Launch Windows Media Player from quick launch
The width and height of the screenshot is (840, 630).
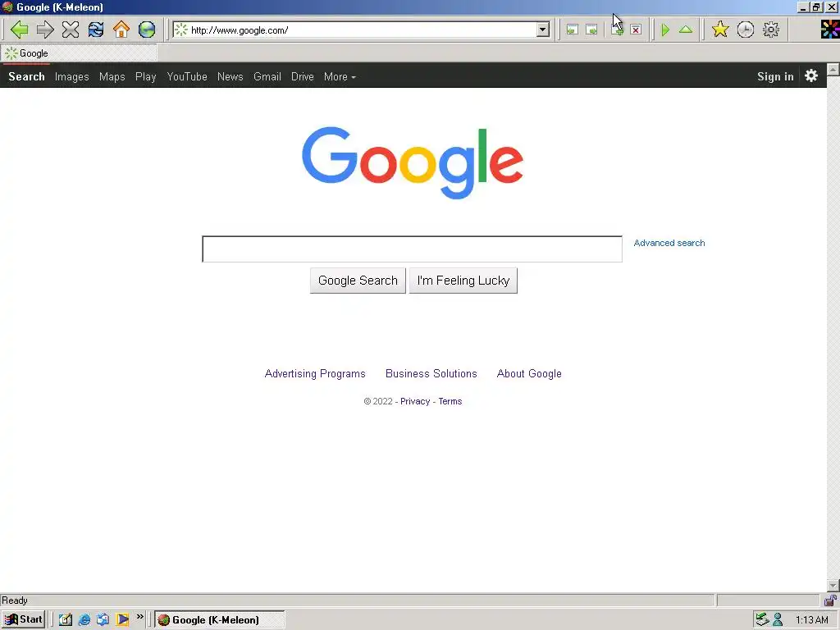[122, 620]
